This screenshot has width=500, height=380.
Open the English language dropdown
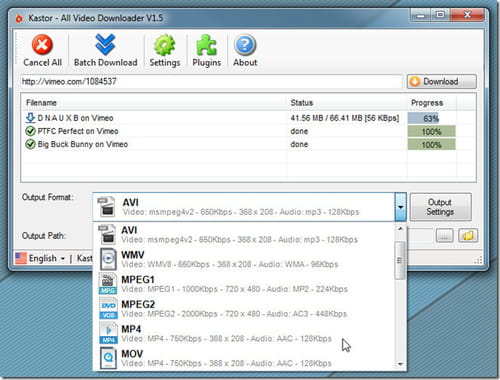(41, 258)
